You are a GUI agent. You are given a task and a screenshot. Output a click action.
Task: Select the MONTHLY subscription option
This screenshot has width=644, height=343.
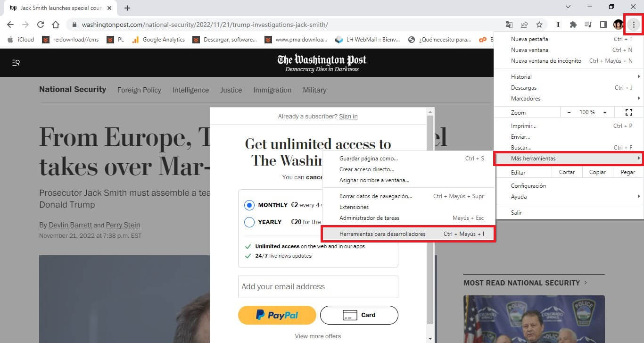pos(249,205)
